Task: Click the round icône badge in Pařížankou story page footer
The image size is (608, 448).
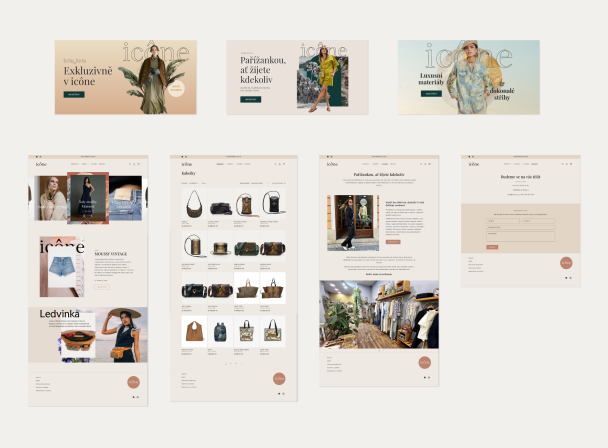Action: [x=425, y=362]
